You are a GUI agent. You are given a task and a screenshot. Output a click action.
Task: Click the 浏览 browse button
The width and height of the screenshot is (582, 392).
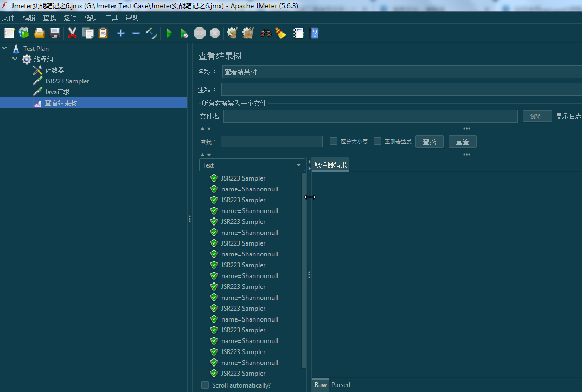pos(537,117)
